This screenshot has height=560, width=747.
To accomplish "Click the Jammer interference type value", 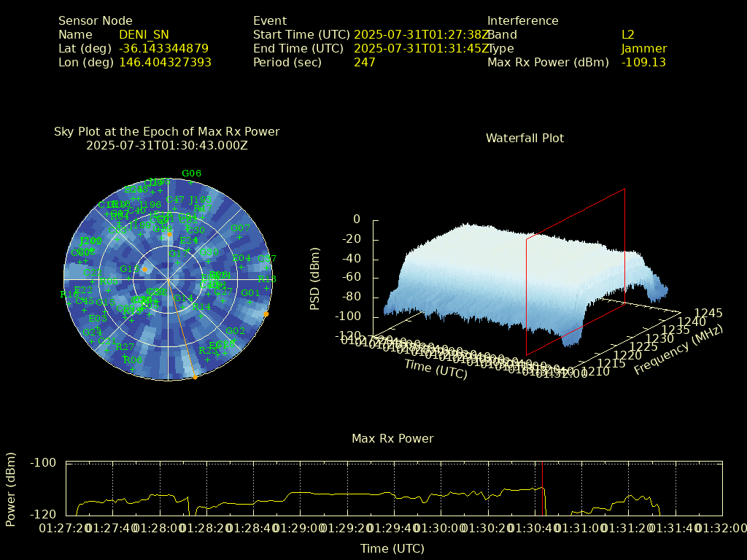I will pyautogui.click(x=644, y=49).
